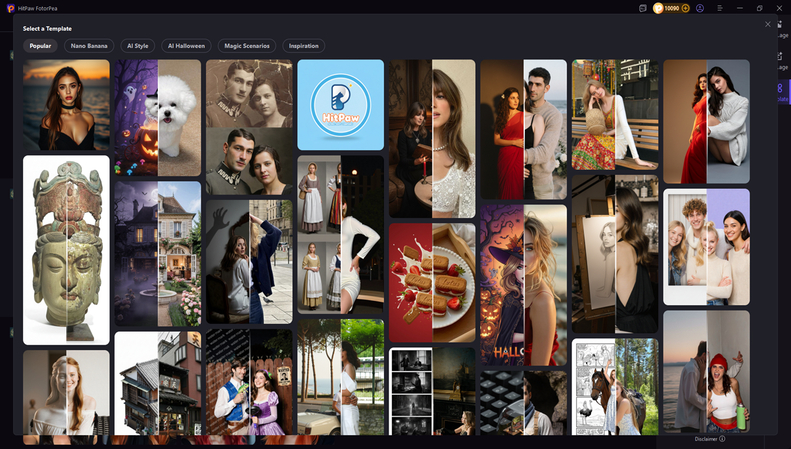Select the red sari couple template
This screenshot has height=449, width=791.
tap(523, 130)
